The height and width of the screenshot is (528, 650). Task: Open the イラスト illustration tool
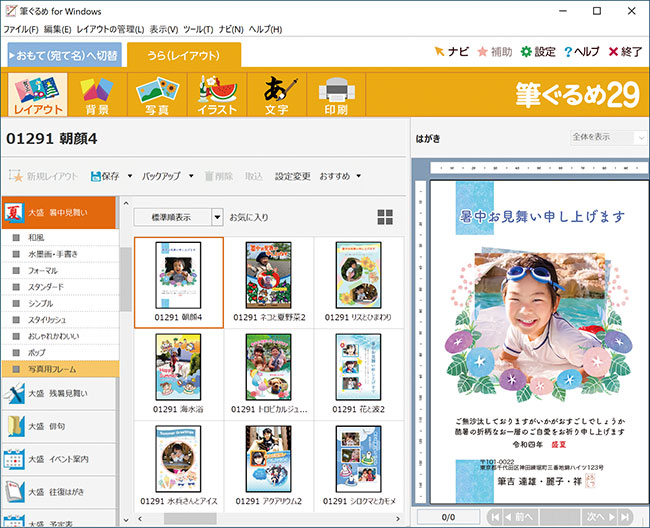217,94
